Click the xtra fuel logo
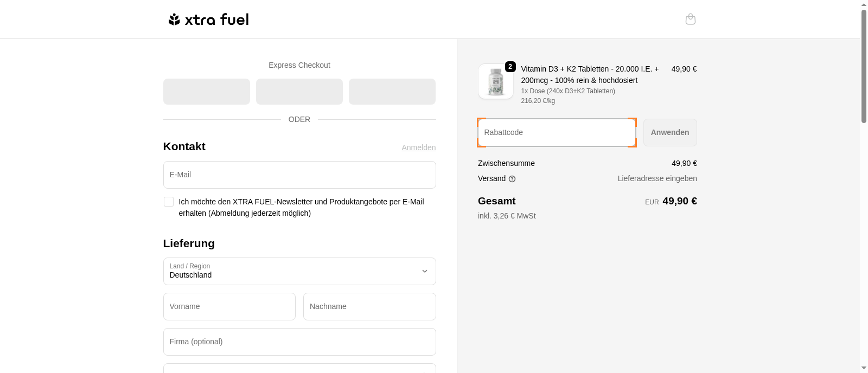Viewport: 868px width, 373px height. (209, 20)
